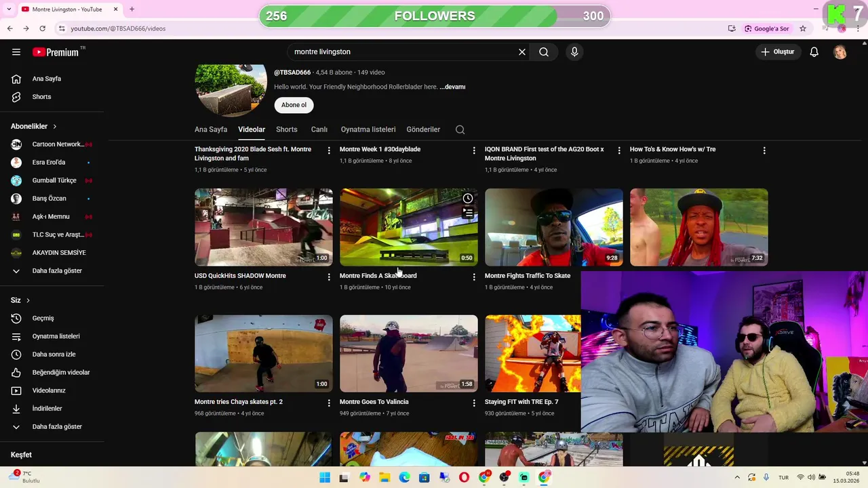The image size is (868, 488).
Task: Open options menu for How To's & Know How's video
Action: [x=764, y=150]
